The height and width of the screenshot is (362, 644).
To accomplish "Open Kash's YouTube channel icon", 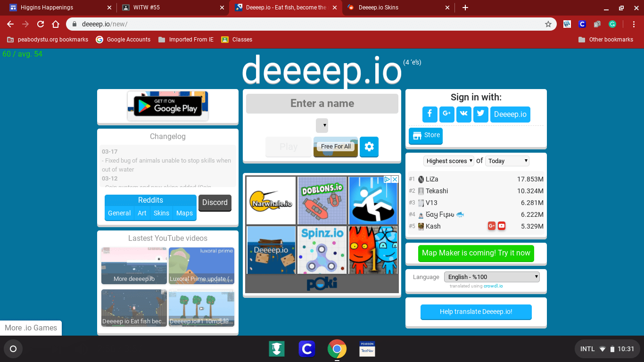I will pyautogui.click(x=502, y=226).
